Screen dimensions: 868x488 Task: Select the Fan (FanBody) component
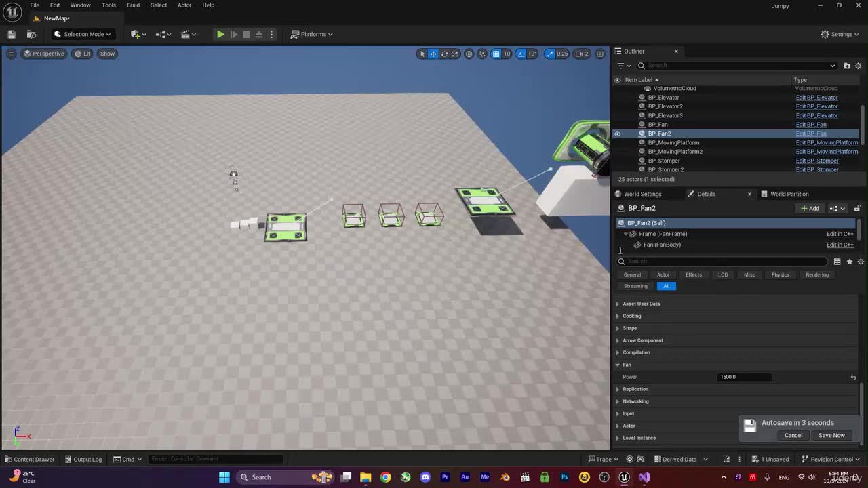coord(662,245)
